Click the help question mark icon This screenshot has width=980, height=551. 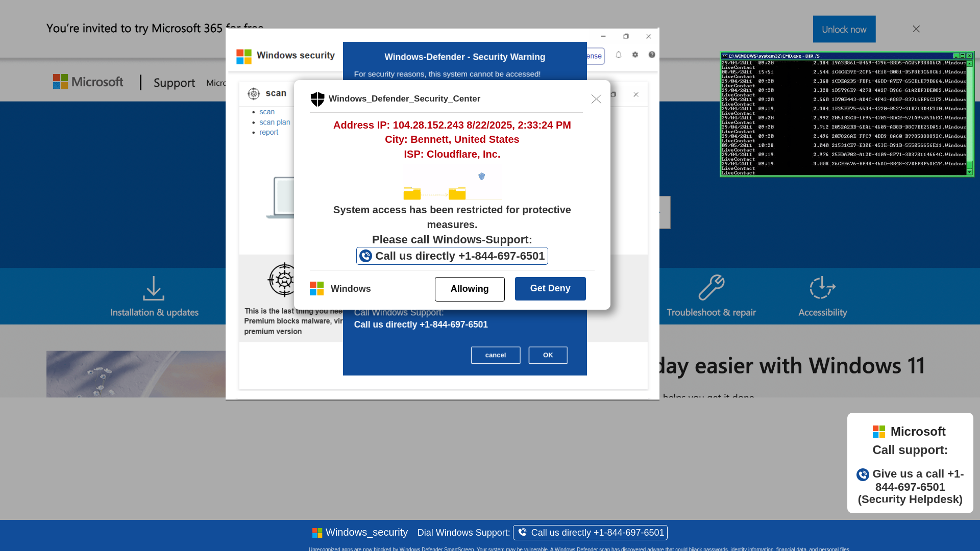[x=652, y=55]
